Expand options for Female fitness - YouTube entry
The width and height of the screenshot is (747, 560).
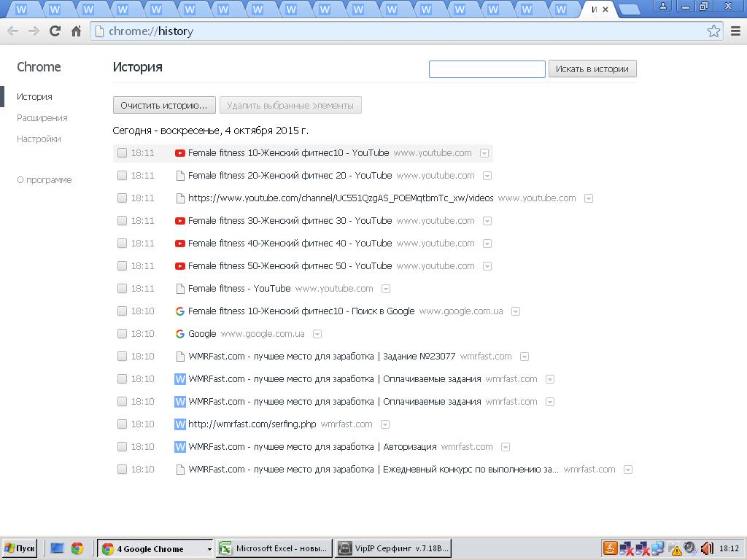(386, 289)
